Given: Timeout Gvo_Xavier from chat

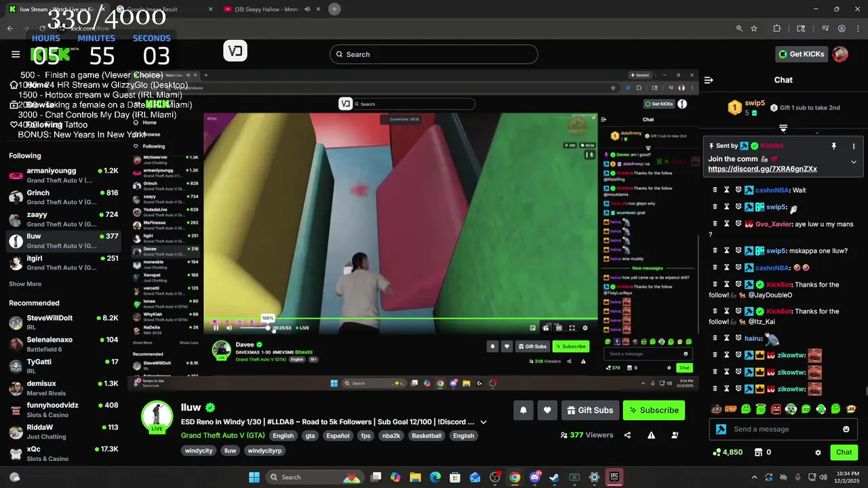Looking at the screenshot, I should [x=726, y=224].
